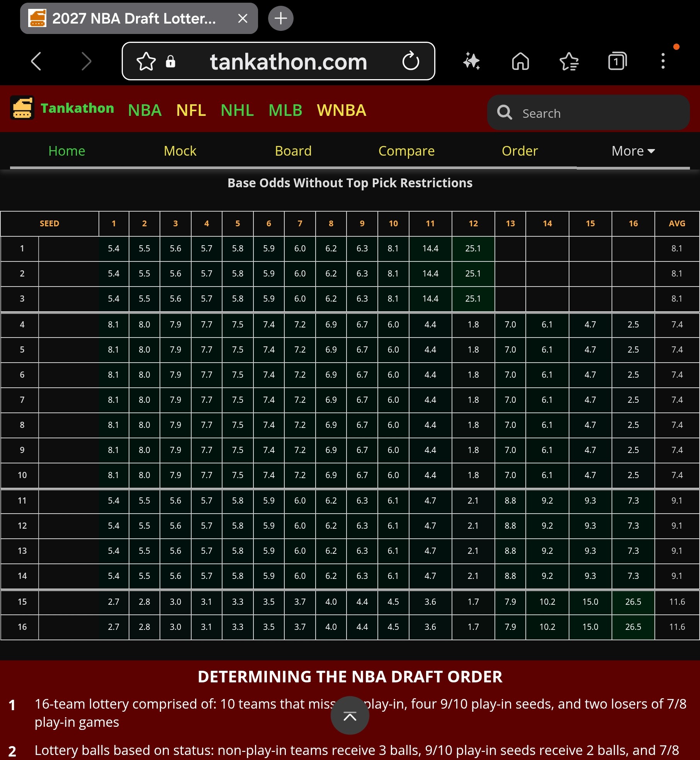Tap the tab favicon for 2027 NBA Draft Lottery
Viewport: 700px width, 760px height.
point(37,18)
